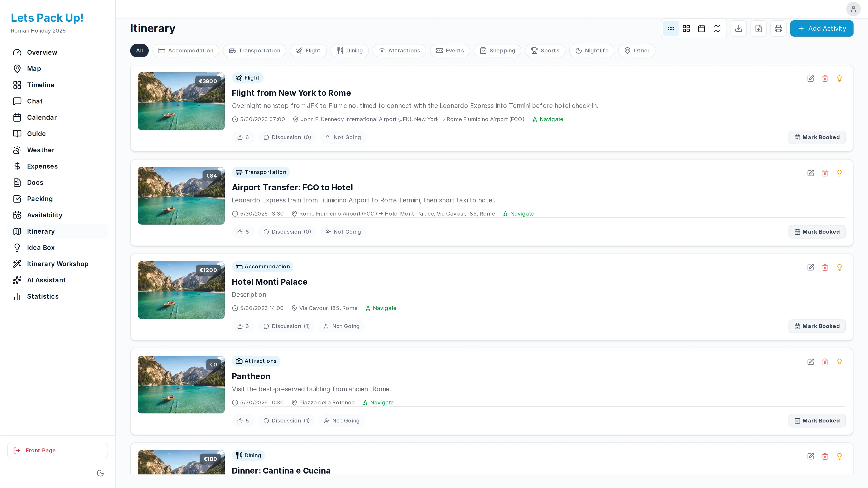This screenshot has width=868, height=488.
Task: Filter by Other category
Action: 637,51
